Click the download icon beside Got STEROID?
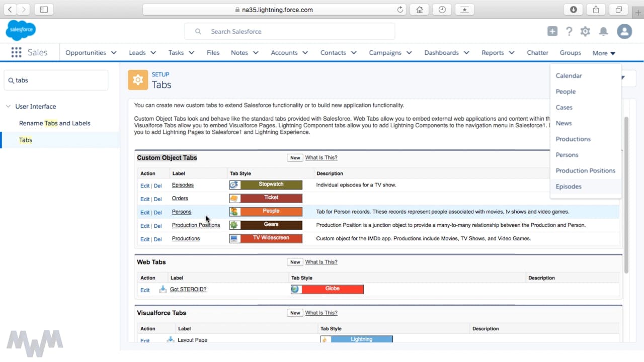 click(x=163, y=289)
